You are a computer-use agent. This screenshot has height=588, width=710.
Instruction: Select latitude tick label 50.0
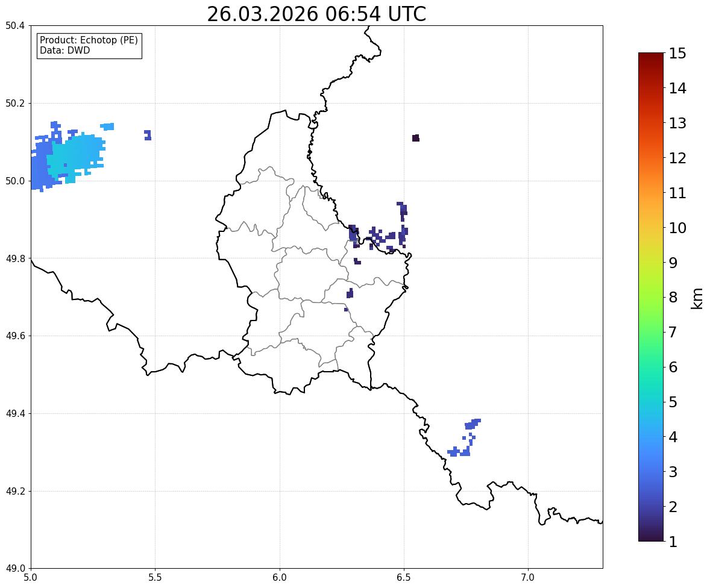click(x=15, y=181)
